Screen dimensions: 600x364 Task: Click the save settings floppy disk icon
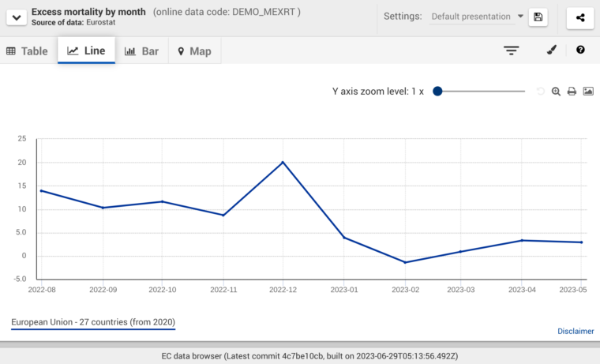tap(538, 17)
